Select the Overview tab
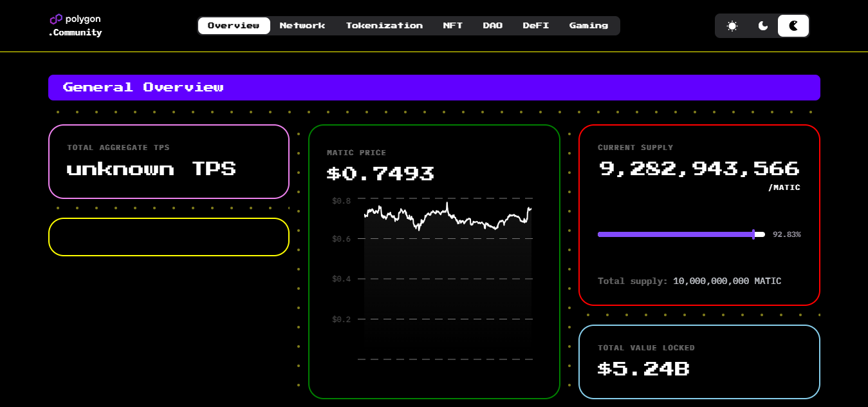Image resolution: width=868 pixels, height=407 pixels. pos(234,25)
